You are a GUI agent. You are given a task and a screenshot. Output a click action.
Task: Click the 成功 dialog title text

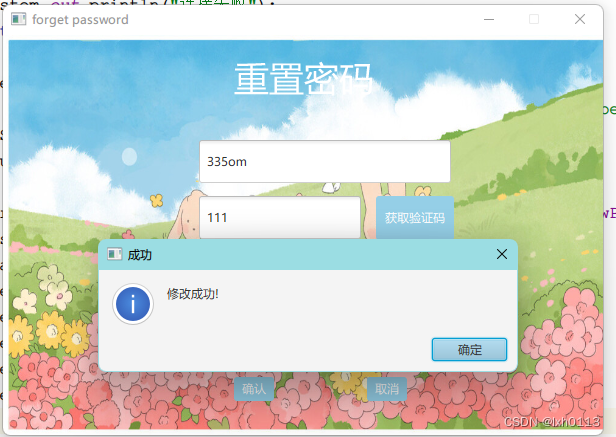(139, 255)
